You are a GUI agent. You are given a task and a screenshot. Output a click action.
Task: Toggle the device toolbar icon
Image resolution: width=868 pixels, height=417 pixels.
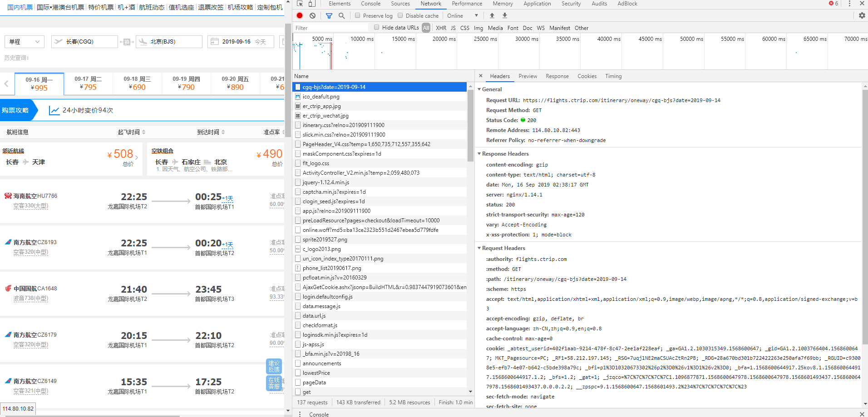[x=312, y=4]
